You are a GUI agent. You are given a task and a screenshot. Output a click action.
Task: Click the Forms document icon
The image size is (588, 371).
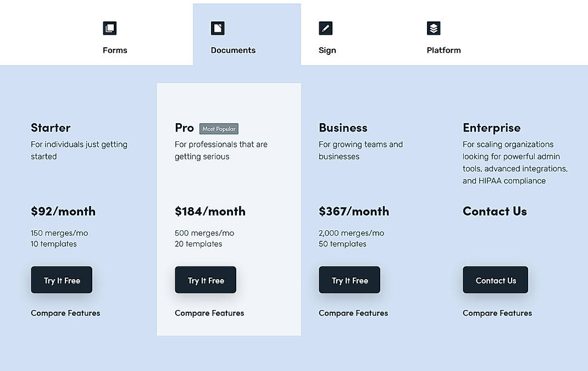[109, 28]
